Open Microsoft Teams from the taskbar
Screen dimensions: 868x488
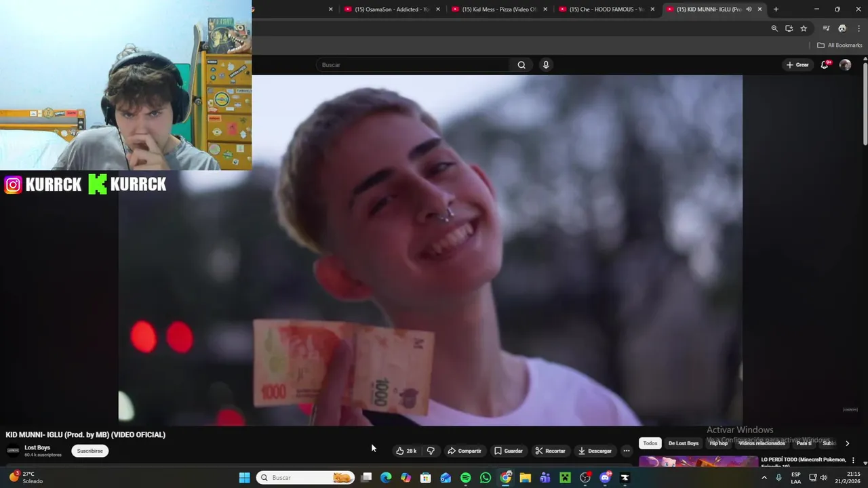point(545,478)
